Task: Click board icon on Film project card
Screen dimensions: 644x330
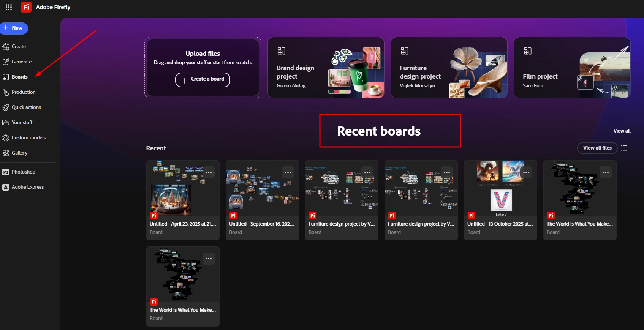Action: click(x=528, y=51)
